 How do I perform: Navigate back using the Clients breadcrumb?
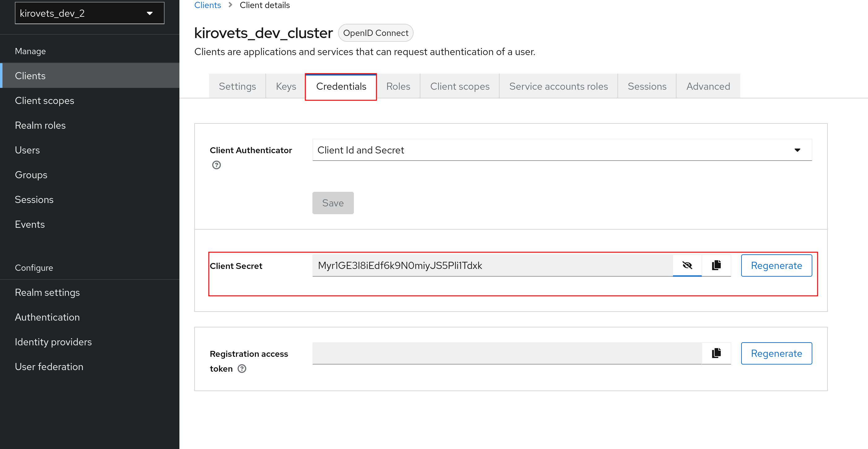(207, 5)
